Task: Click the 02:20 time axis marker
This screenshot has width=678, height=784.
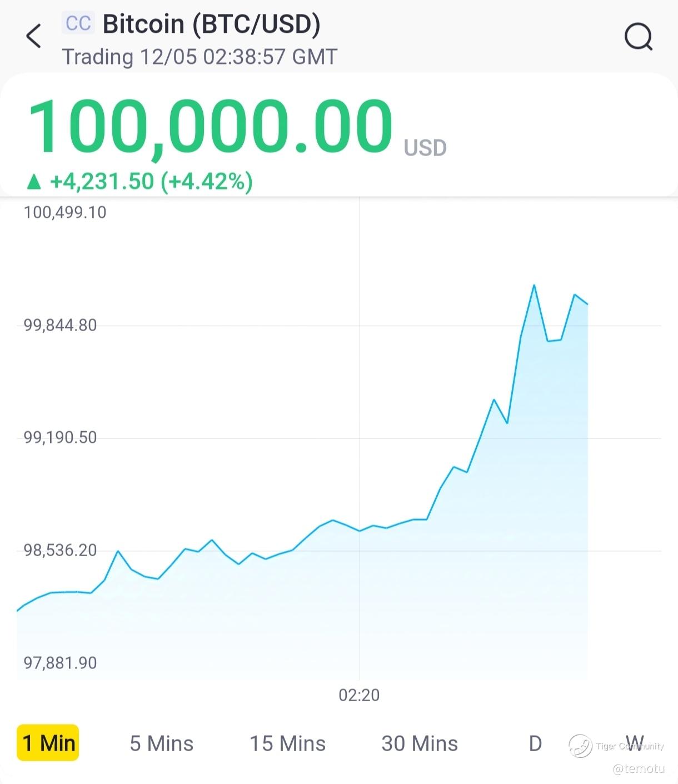Action: click(x=359, y=695)
